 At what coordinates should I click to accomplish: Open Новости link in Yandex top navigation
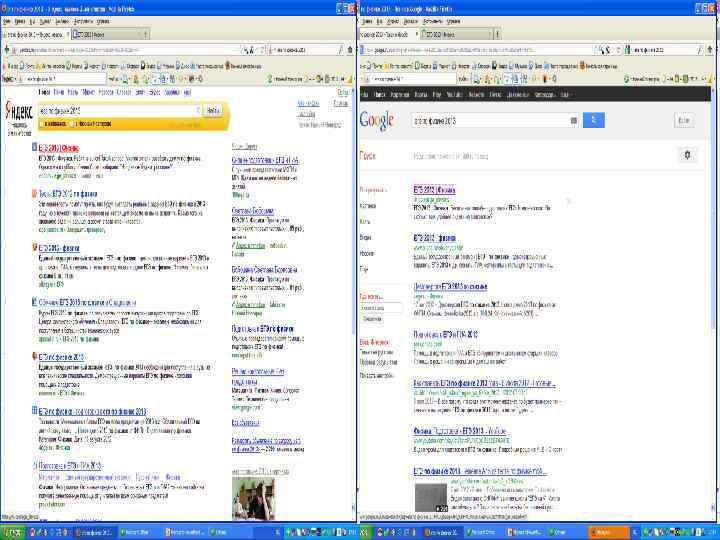pos(106,92)
